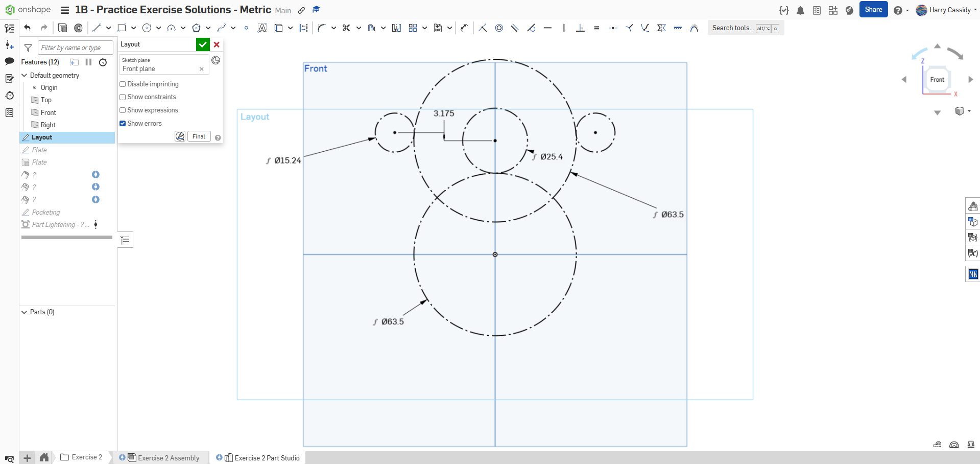This screenshot has width=980, height=464.
Task: Select the Text sketch tool
Action: click(x=262, y=28)
